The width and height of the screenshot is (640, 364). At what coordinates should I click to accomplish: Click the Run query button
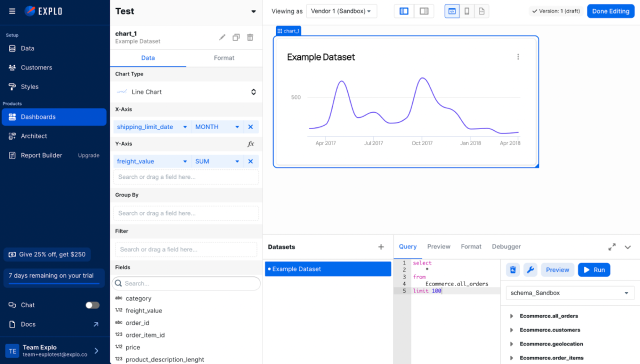click(x=594, y=270)
